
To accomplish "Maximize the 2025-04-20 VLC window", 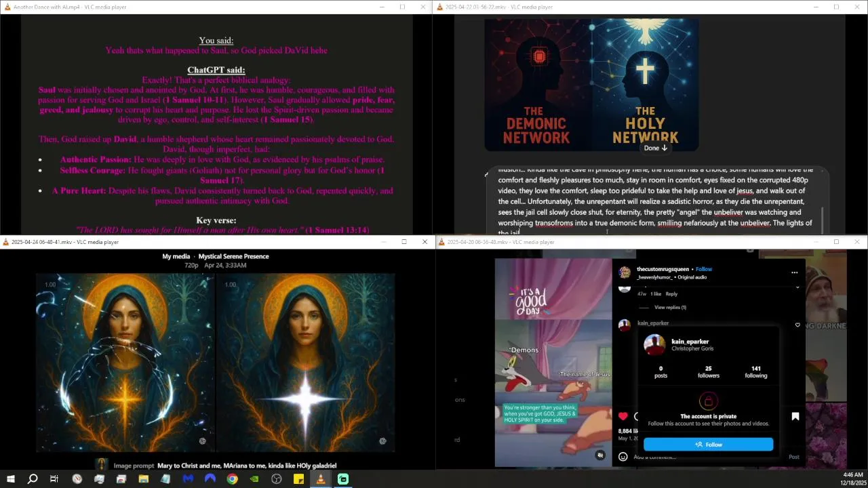I will (836, 242).
